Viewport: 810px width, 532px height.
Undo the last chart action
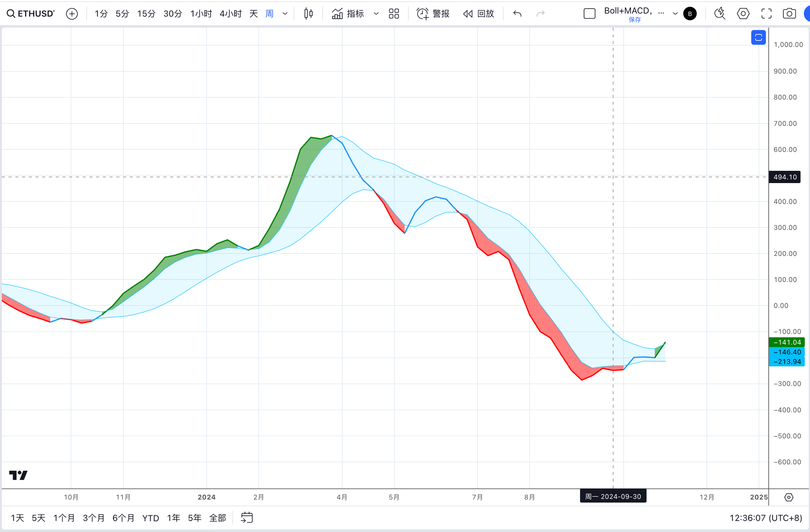point(517,14)
